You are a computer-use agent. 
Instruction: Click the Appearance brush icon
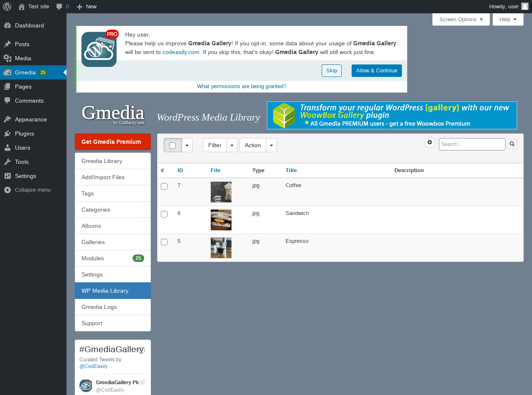point(7,119)
